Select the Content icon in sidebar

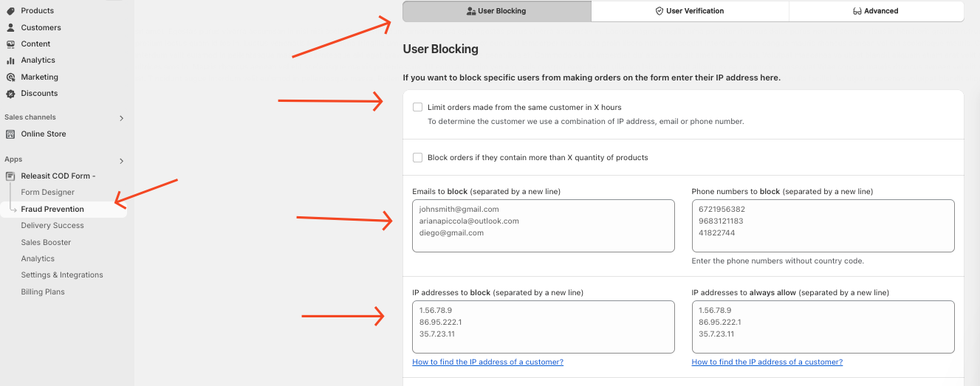tap(10, 44)
